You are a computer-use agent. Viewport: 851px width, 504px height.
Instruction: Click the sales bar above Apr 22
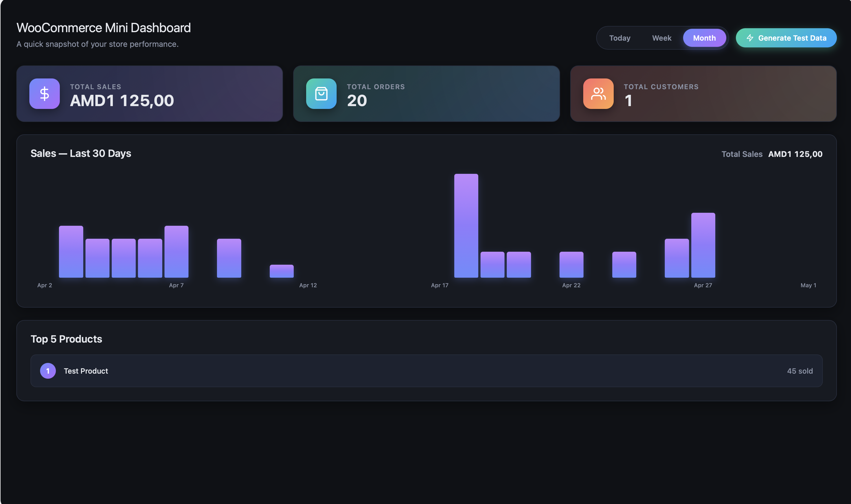[571, 265]
